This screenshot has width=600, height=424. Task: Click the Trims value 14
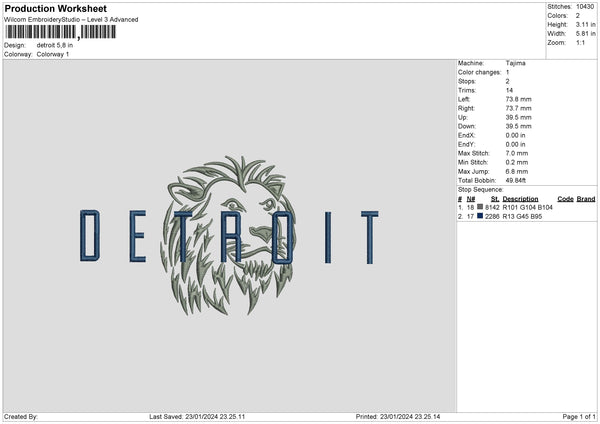tap(509, 90)
